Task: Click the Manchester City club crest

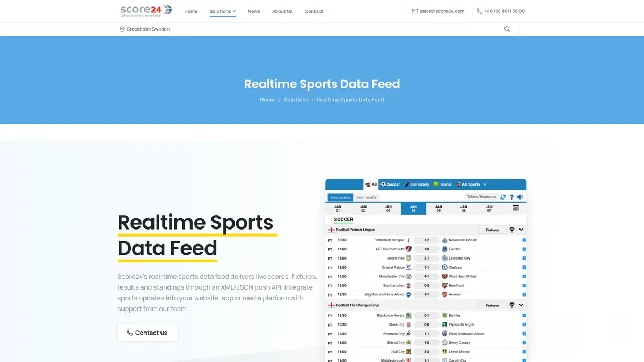Action: (408, 276)
